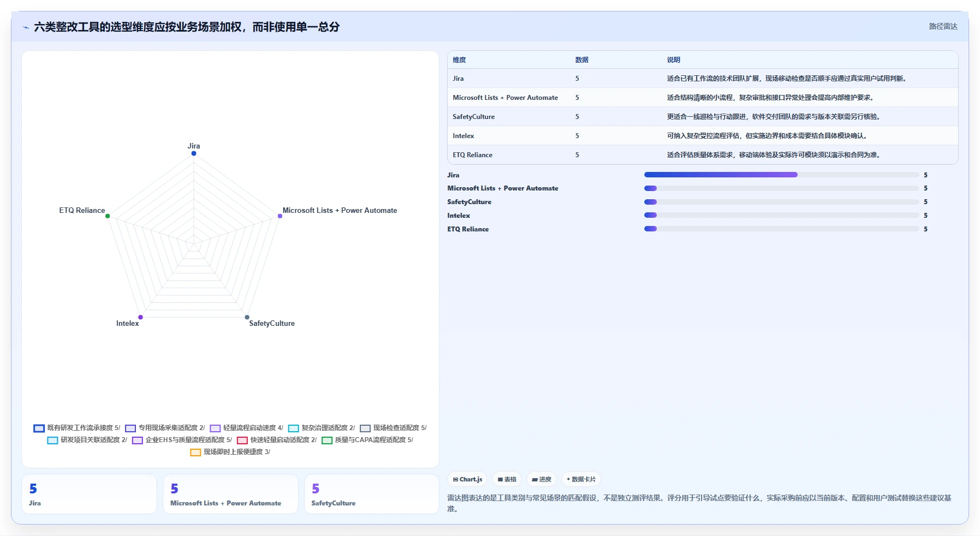
Task: Open the Jira data card
Action: click(x=89, y=494)
